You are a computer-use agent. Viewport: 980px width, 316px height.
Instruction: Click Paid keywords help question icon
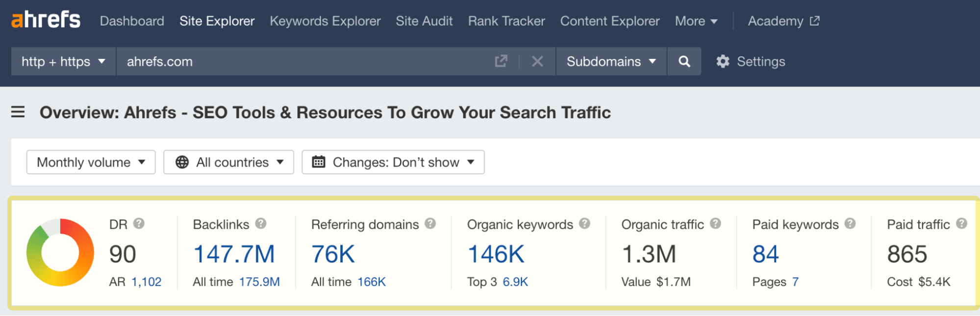(x=850, y=224)
